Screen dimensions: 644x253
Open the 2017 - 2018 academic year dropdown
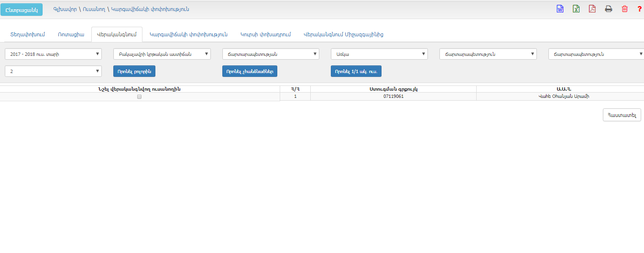[53, 54]
